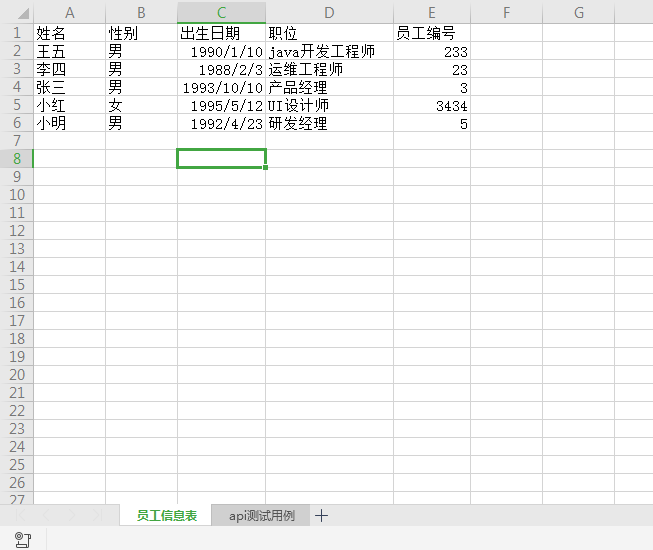Image resolution: width=653 pixels, height=550 pixels.
Task: Click the 职位 header cell
Action: 329,33
